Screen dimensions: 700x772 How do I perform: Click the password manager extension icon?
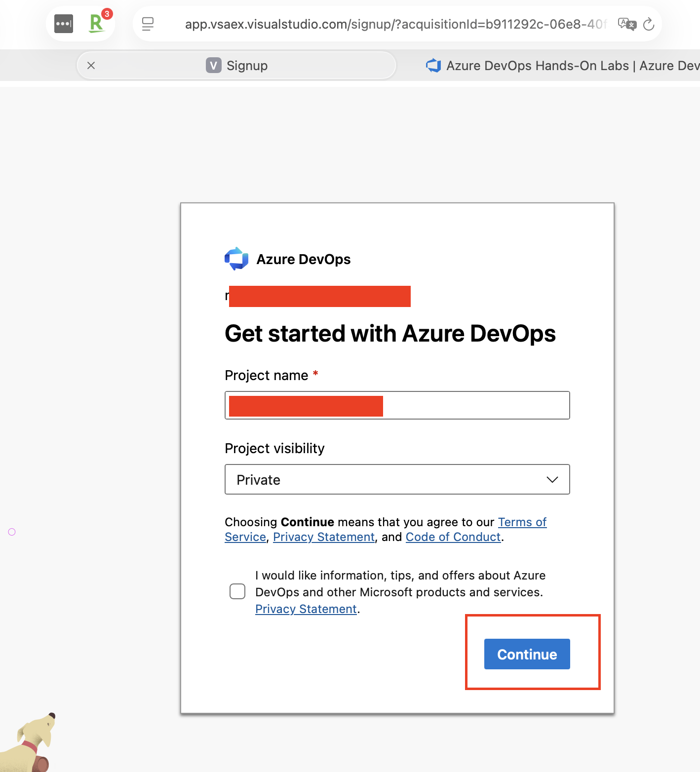(x=64, y=24)
